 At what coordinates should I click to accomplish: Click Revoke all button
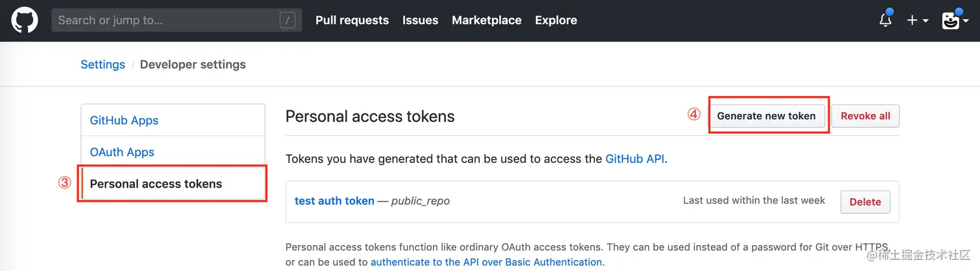865,116
